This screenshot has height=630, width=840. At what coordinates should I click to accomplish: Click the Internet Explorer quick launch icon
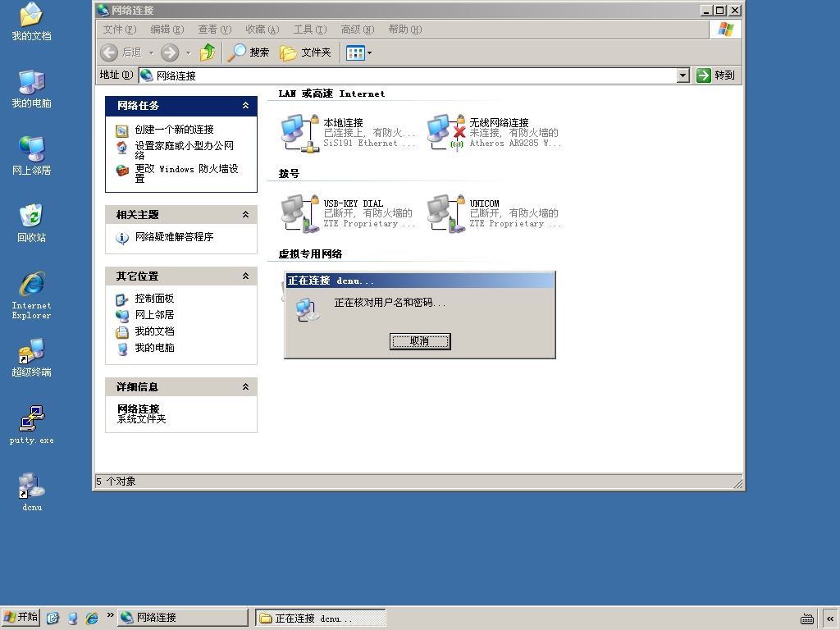92,618
